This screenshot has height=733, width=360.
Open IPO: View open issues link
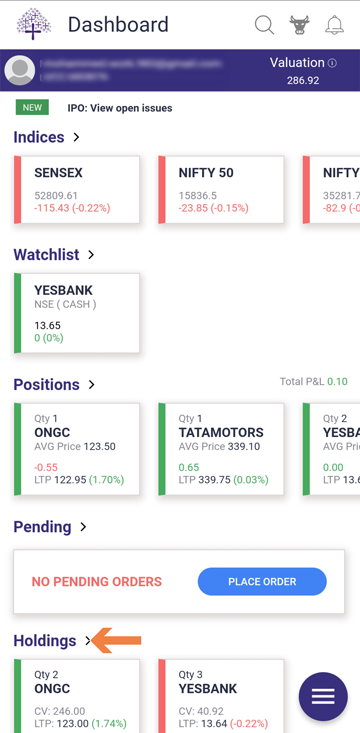tap(120, 108)
